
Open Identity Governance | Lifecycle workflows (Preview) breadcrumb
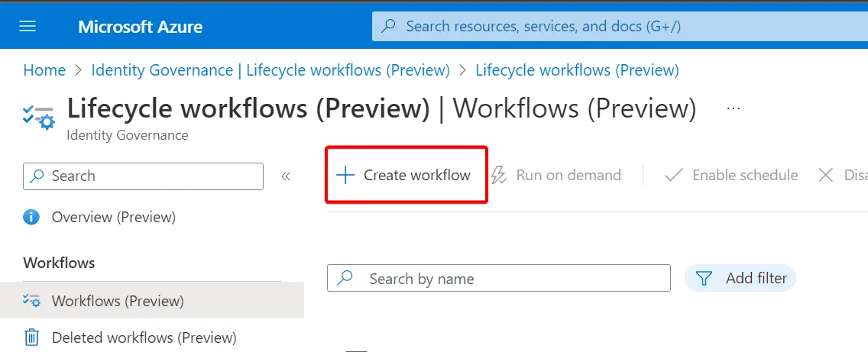point(270,70)
